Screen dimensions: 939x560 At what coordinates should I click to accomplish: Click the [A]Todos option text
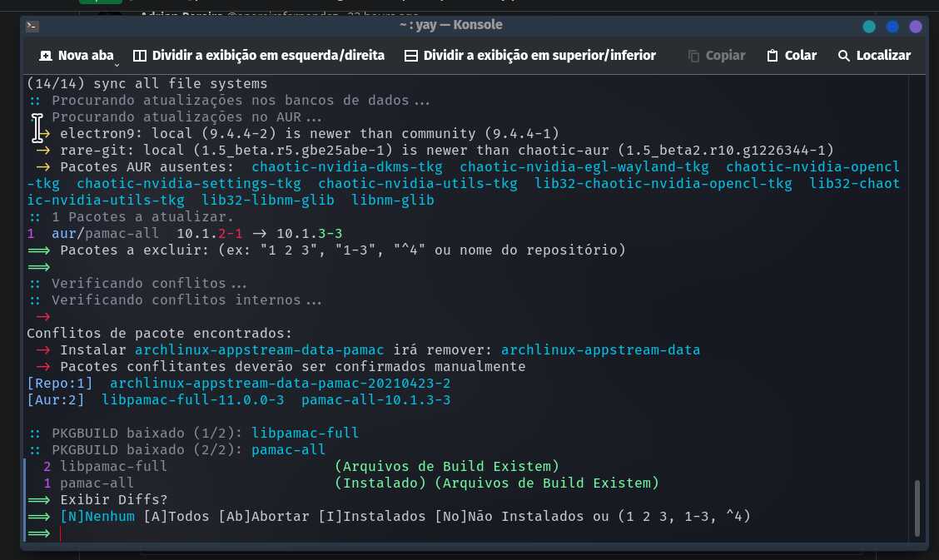[x=176, y=517]
